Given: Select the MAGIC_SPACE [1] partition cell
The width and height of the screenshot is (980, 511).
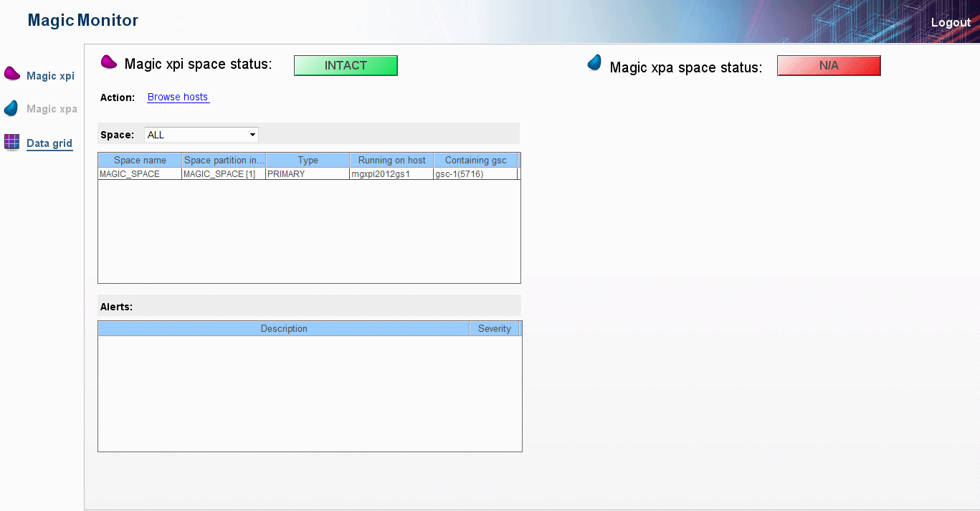Looking at the screenshot, I should click(224, 174).
